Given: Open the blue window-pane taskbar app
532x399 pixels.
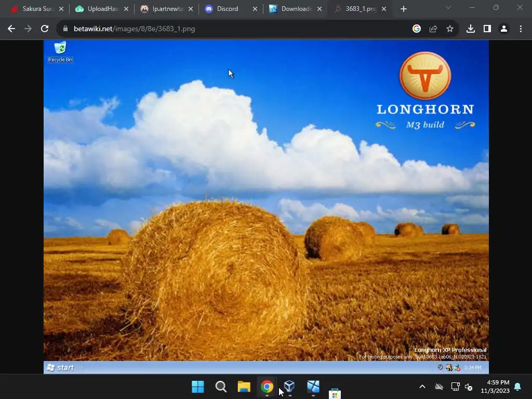Looking at the screenshot, I should tap(313, 387).
